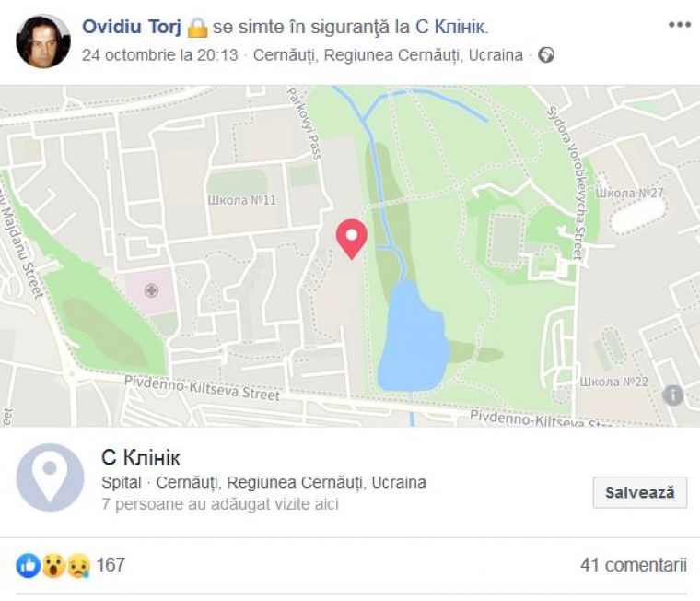
Task: Open the three-dot post options menu
Action: pyautogui.click(x=680, y=25)
